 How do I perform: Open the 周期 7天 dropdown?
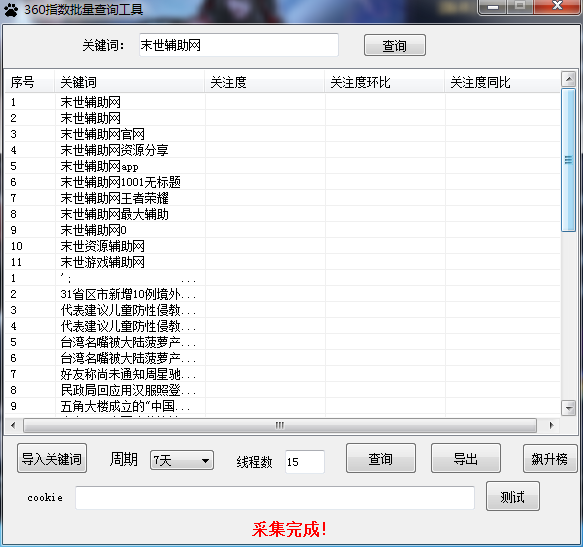(182, 460)
